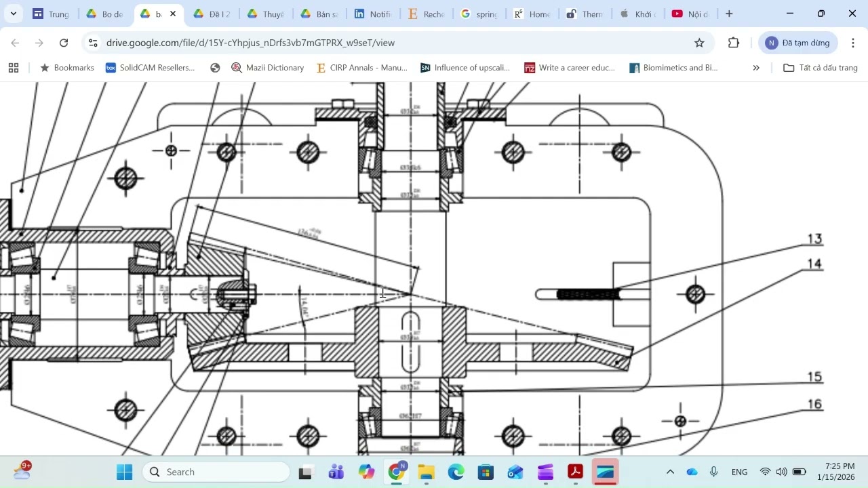Open File Explorer from the taskbar

[x=427, y=472]
